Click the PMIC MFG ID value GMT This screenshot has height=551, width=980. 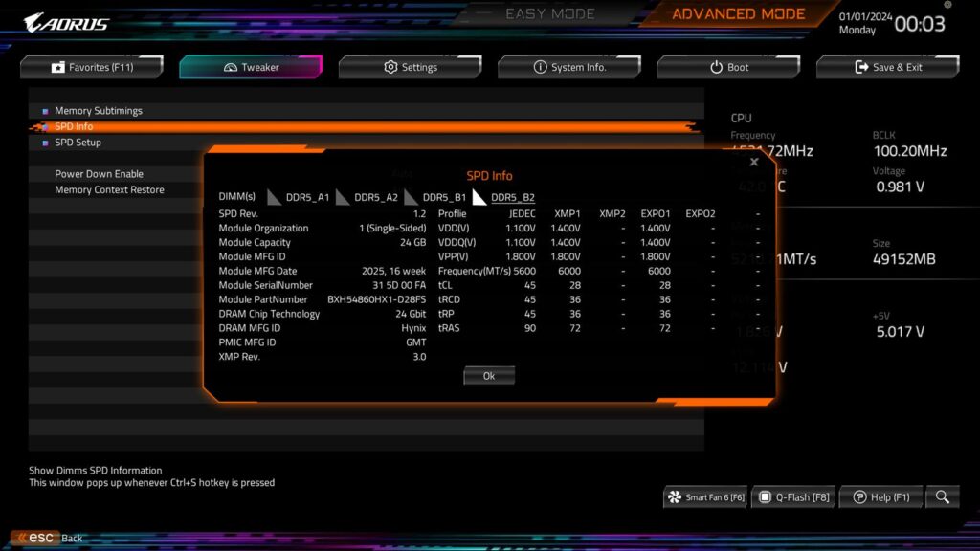(x=415, y=342)
